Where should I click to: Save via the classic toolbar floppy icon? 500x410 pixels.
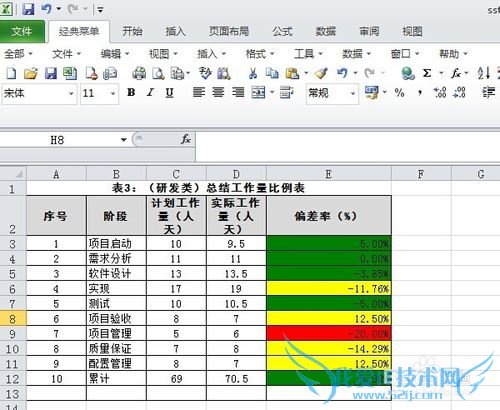51,73
